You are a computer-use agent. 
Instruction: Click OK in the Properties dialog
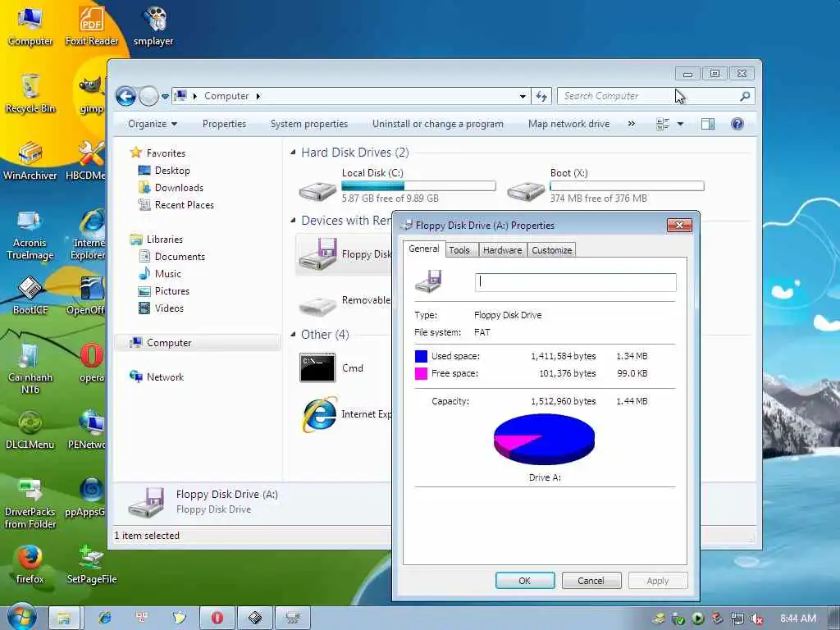pos(524,581)
